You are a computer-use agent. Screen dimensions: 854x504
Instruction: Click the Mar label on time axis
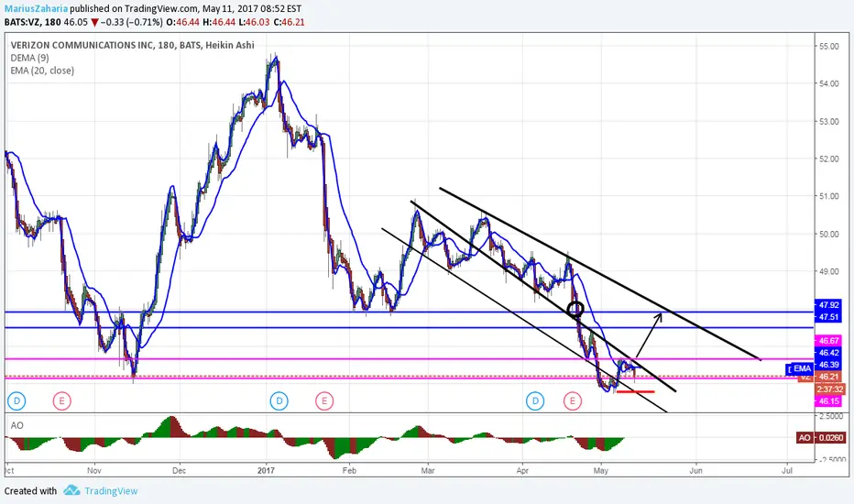(x=428, y=470)
